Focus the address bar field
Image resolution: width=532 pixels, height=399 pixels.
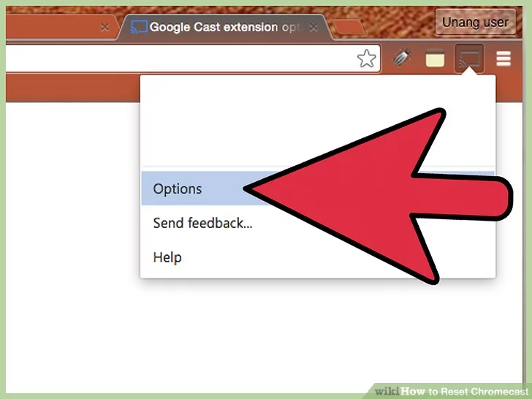pyautogui.click(x=192, y=58)
